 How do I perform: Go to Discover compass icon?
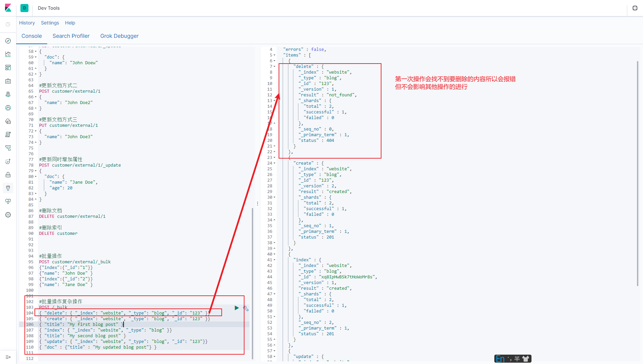point(8,41)
